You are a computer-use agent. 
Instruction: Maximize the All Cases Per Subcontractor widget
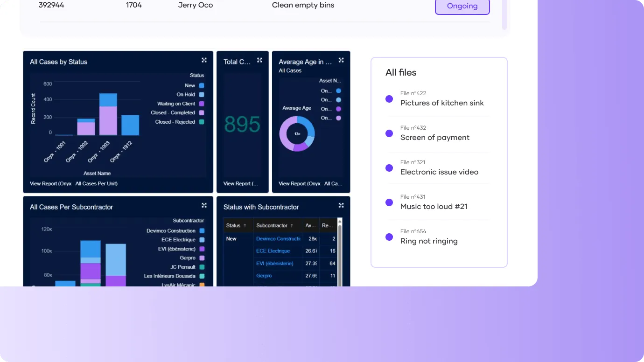point(204,205)
